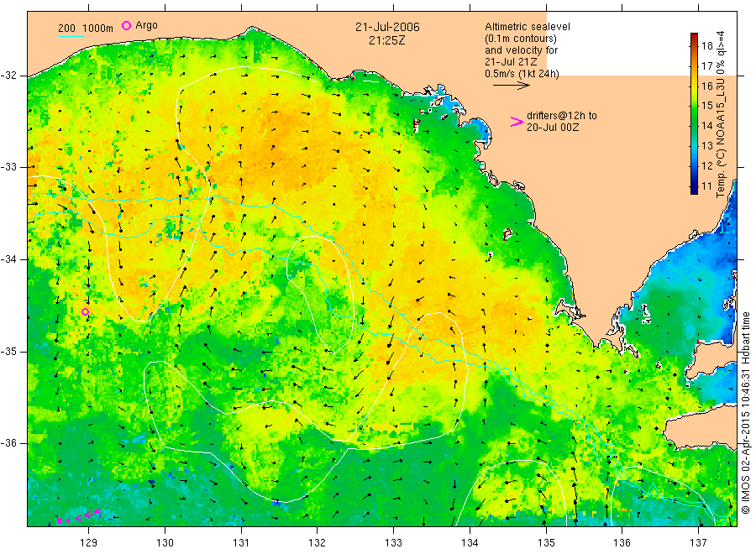Screen dimensions: 756x554
Task: Click the 134 longitude axis label
Action: (470, 543)
